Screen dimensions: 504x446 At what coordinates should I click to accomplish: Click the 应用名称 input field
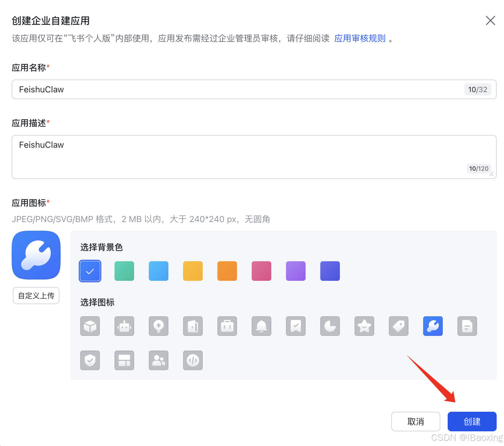point(214,89)
